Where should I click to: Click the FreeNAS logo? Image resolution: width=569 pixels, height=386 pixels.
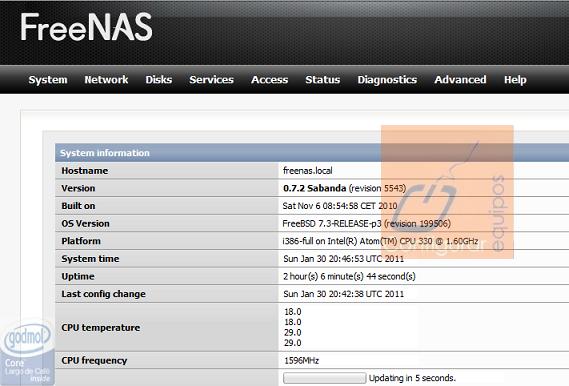pos(86,27)
